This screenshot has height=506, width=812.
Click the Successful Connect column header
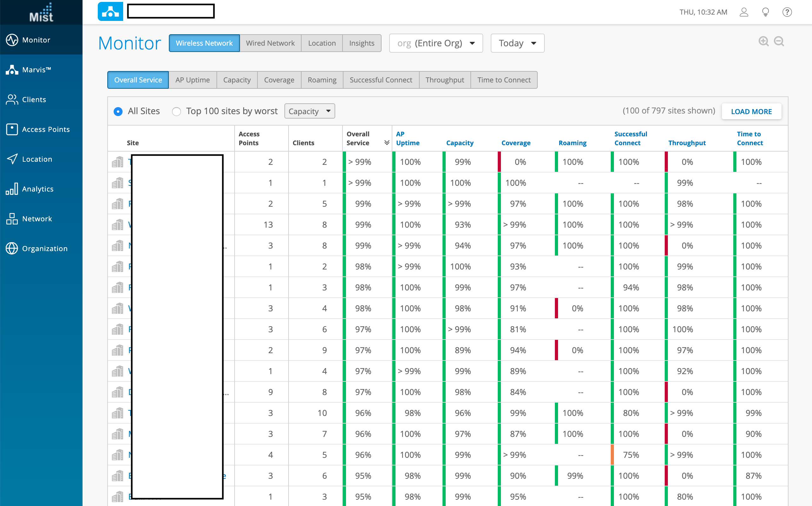pyautogui.click(x=630, y=138)
